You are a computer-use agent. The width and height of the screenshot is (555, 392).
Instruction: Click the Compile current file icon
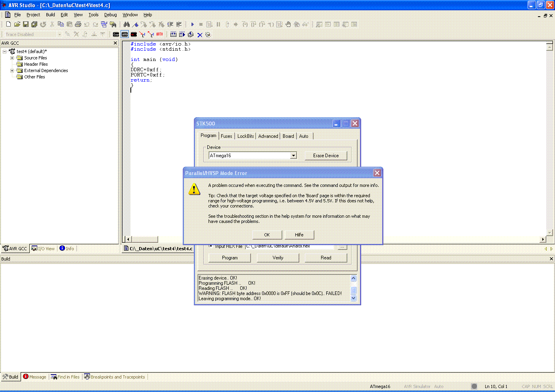[x=191, y=34]
